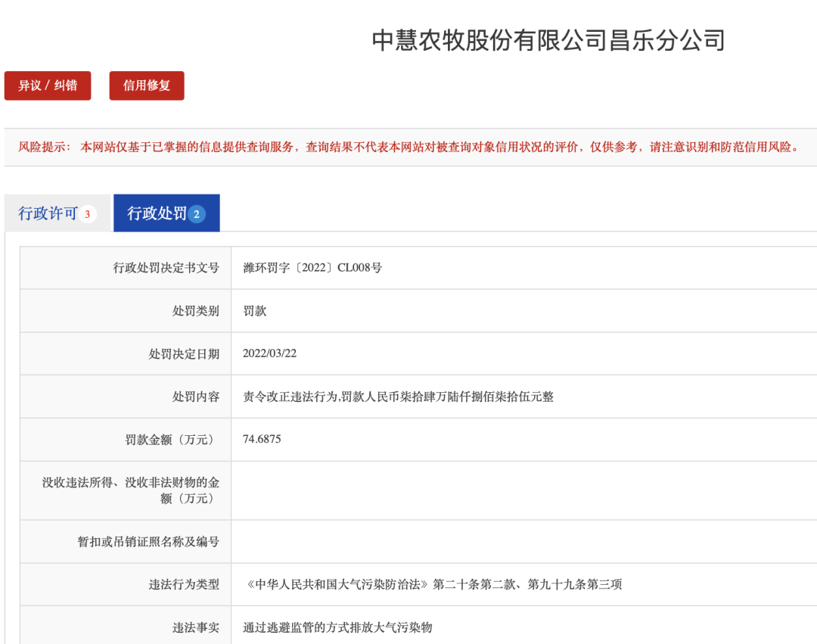Screen dimensions: 817x644
Task: Select text 责令改正违法行为,罚款人民币柒拾肆万陆仟捌佰柒拾伍元整
Action: 398,397
